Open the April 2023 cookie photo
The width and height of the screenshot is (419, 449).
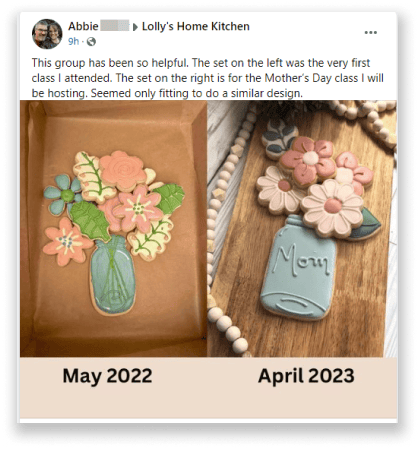[x=302, y=229]
